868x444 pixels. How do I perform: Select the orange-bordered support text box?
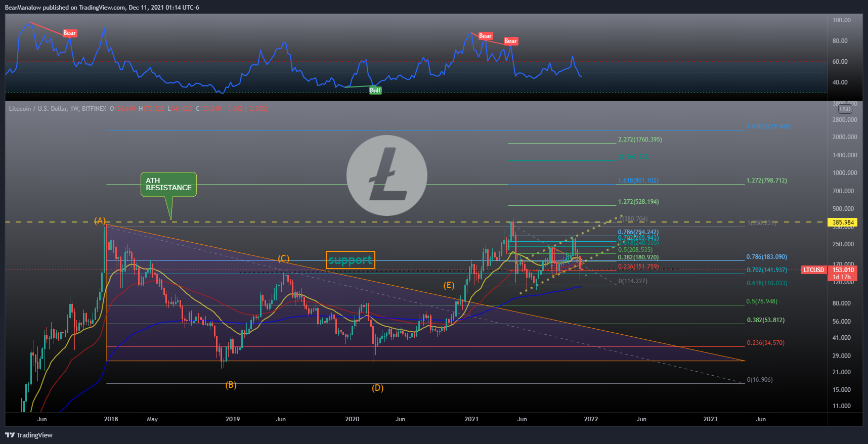[x=351, y=260]
